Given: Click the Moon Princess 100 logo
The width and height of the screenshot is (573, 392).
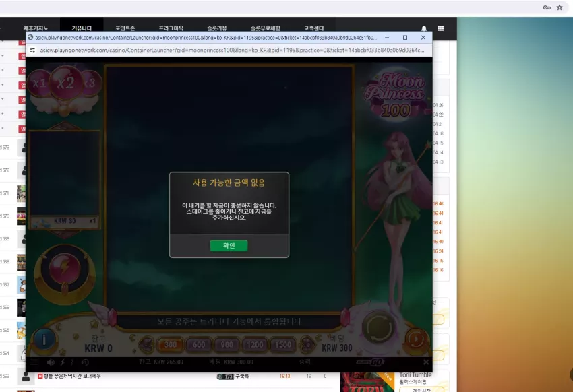Looking at the screenshot, I should [x=396, y=95].
